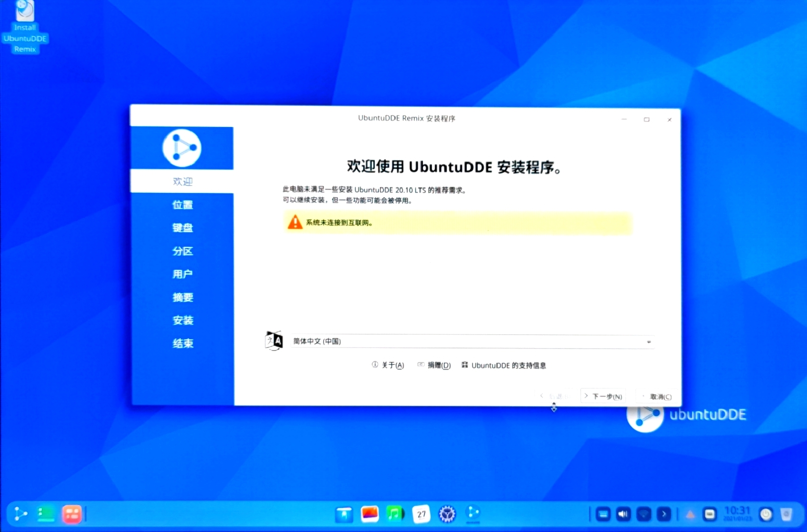Toggle the Trash icon at taskbar's right end

pos(786,514)
